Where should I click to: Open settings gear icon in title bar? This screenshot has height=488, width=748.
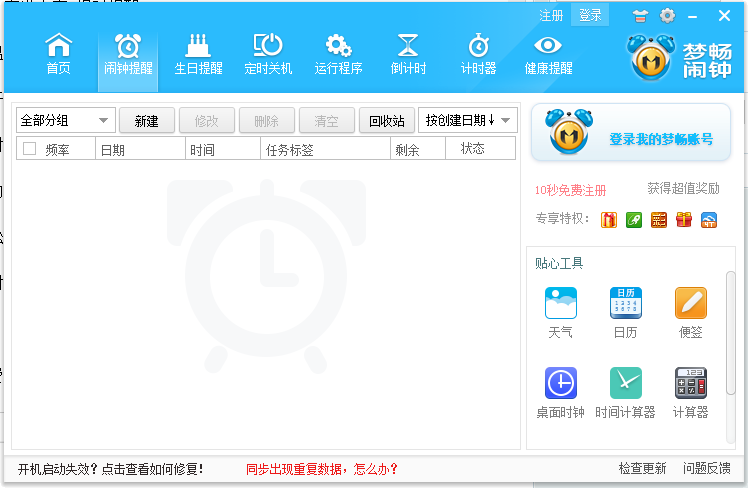coord(667,16)
